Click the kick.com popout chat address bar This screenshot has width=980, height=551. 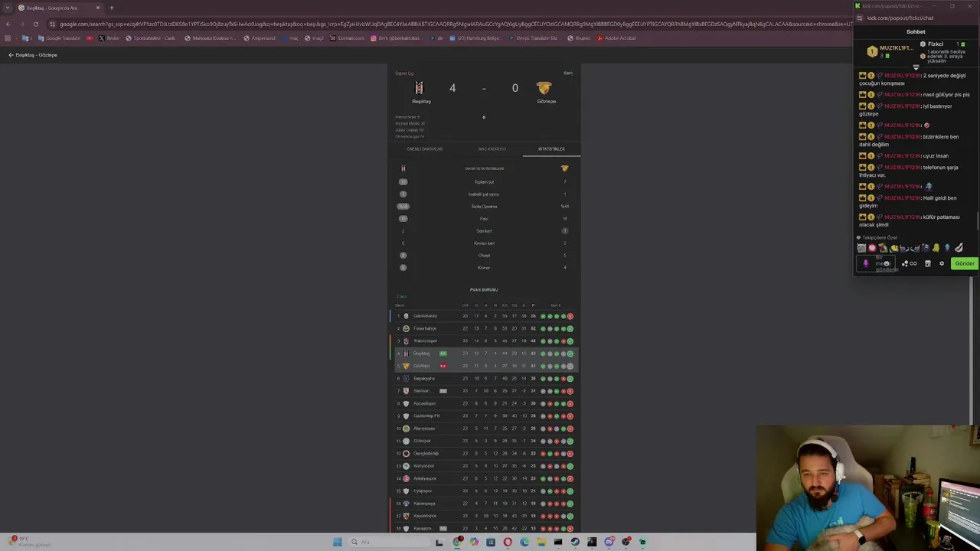pos(916,18)
